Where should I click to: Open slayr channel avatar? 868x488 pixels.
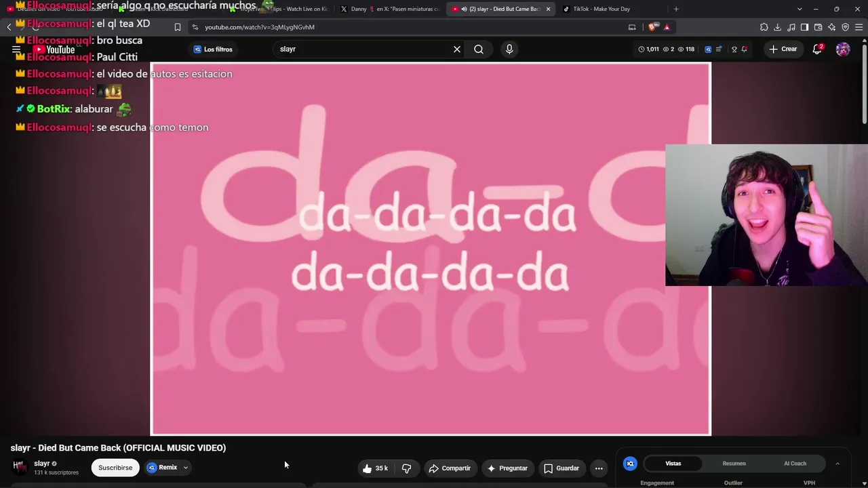19,467
